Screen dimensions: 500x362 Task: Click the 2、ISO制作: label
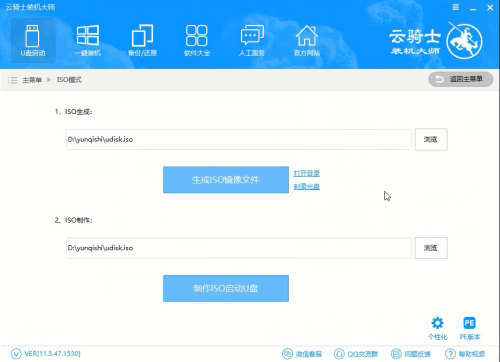pos(74,220)
